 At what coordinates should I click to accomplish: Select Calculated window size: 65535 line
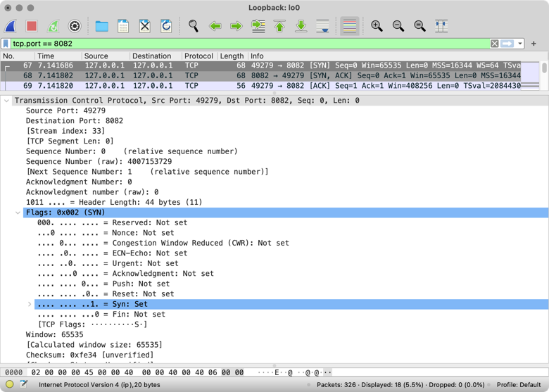pos(94,345)
